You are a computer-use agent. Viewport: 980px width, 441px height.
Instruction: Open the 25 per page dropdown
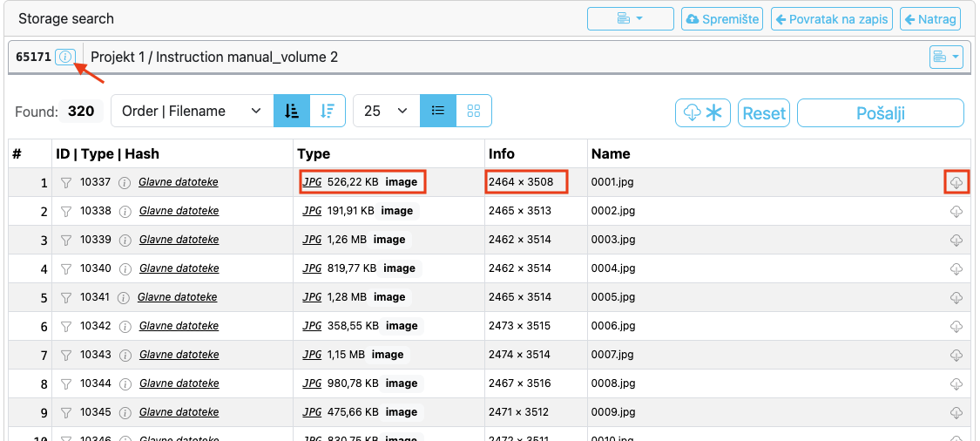386,111
